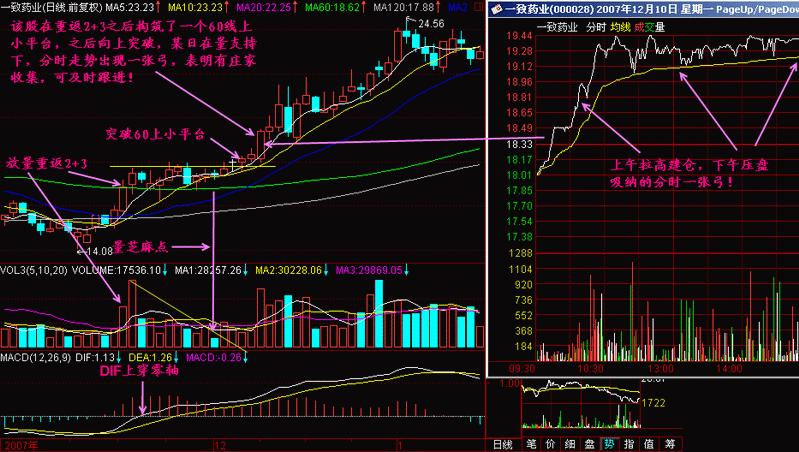Click the 13:00 time marker in intraday chart
The width and height of the screenshot is (799, 452).
(660, 368)
